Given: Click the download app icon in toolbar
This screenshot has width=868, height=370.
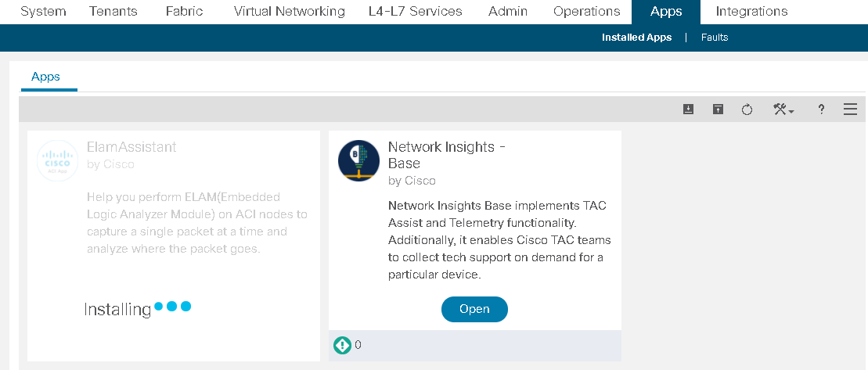Looking at the screenshot, I should pyautogui.click(x=688, y=109).
